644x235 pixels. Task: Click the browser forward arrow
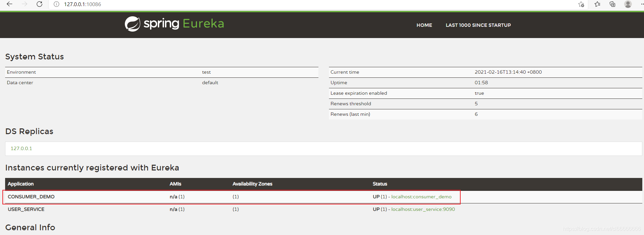coord(24,4)
